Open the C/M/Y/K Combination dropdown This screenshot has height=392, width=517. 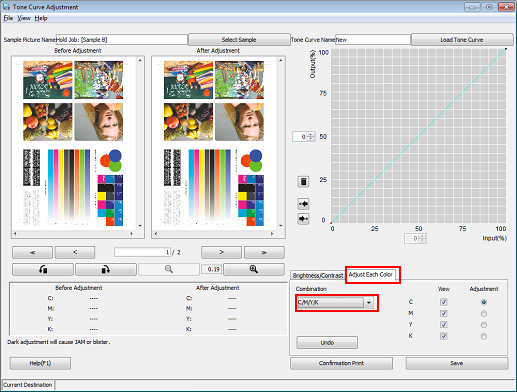click(x=369, y=303)
